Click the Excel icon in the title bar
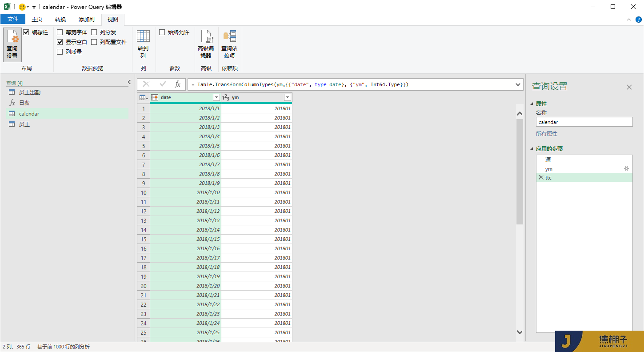Screen dimensions: 644x352 [7, 7]
